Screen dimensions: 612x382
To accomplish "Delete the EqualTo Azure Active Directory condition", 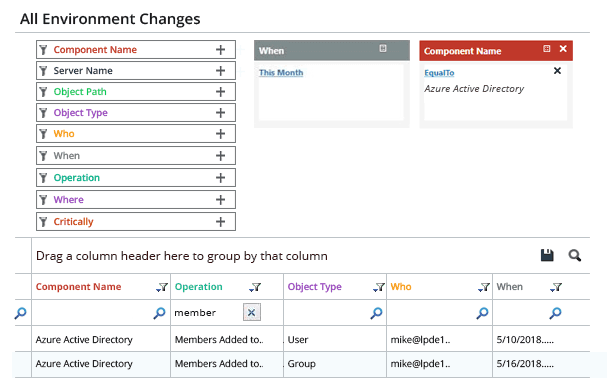I will 557,71.
